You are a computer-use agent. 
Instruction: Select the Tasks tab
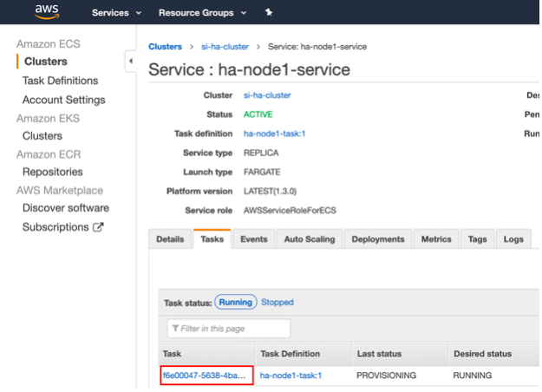point(212,238)
